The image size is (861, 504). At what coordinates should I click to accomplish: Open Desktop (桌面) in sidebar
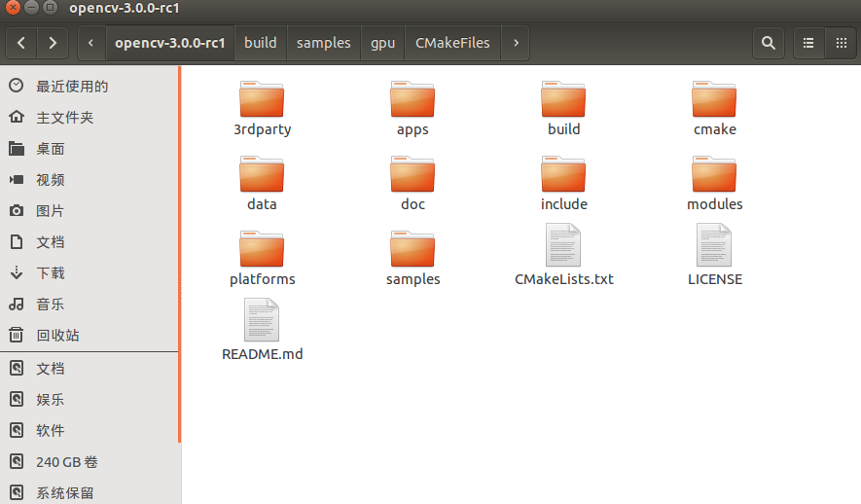click(x=89, y=149)
